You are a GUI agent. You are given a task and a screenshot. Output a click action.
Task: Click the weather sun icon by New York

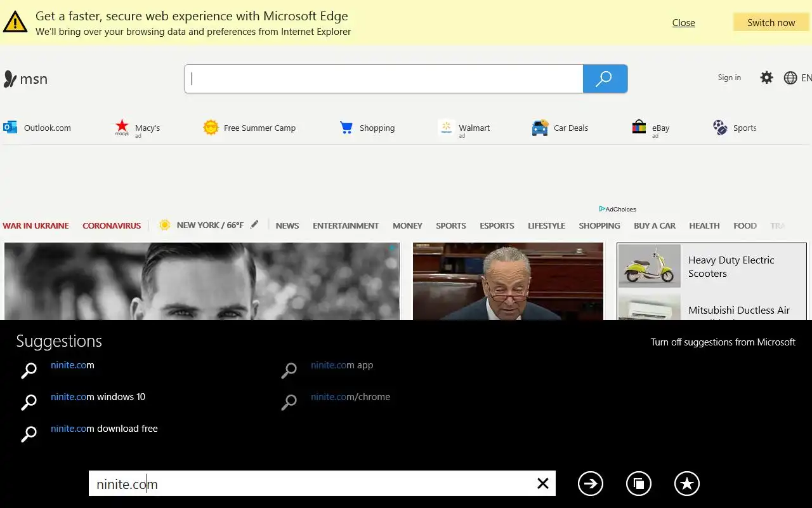point(164,225)
